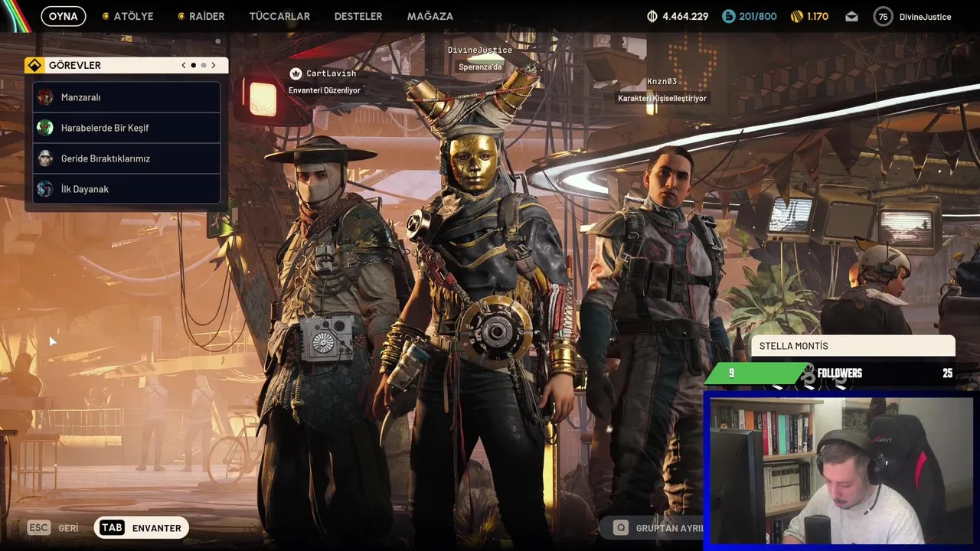Image resolution: width=980 pixels, height=551 pixels.
Task: Open the Manzaralı quest
Action: 126,97
